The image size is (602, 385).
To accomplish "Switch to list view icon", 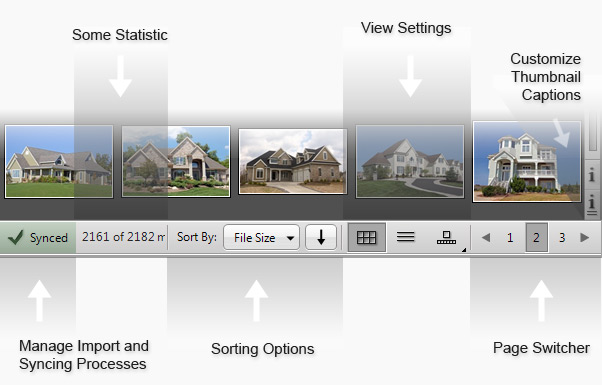I will click(405, 237).
